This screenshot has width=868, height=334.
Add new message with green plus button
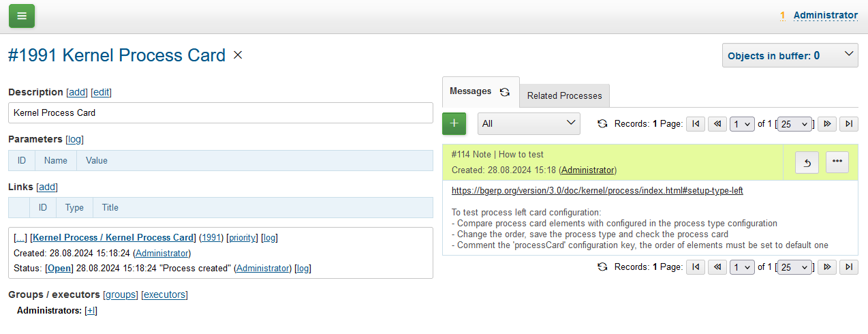454,123
